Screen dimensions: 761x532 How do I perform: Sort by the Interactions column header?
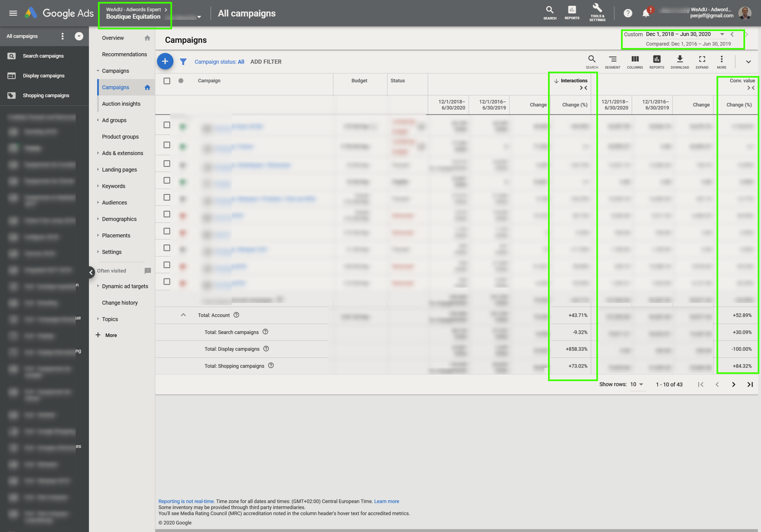click(574, 81)
